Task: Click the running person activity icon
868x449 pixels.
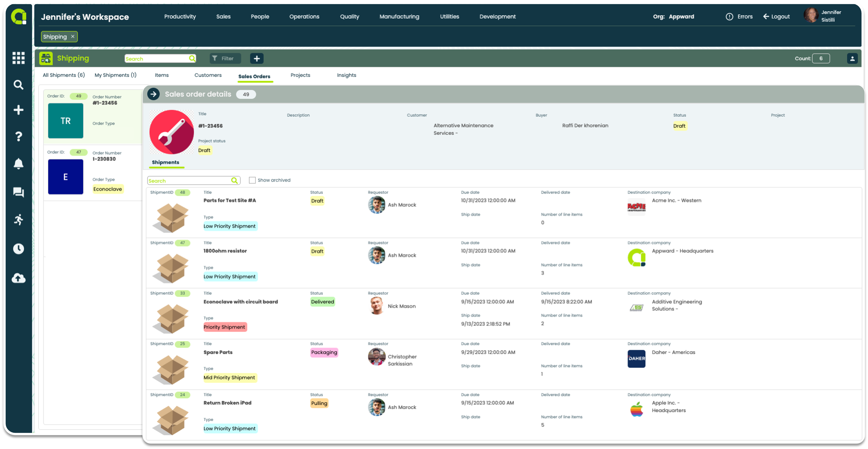Action: point(19,219)
